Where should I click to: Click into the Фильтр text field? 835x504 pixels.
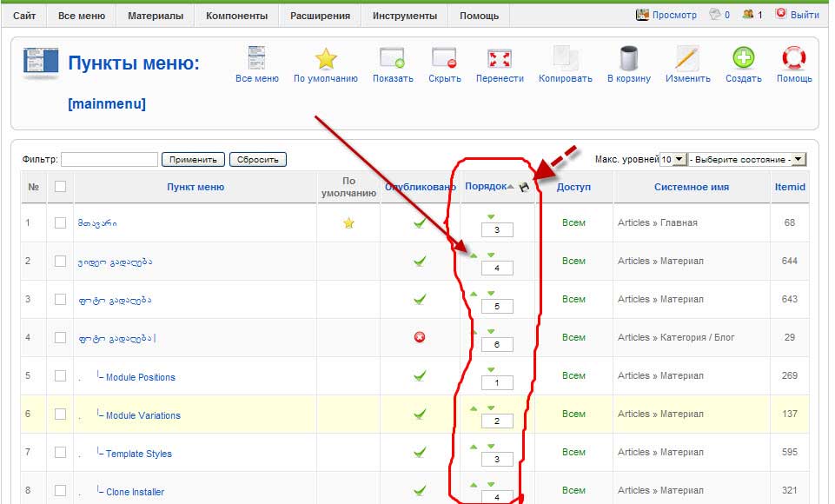(x=109, y=159)
